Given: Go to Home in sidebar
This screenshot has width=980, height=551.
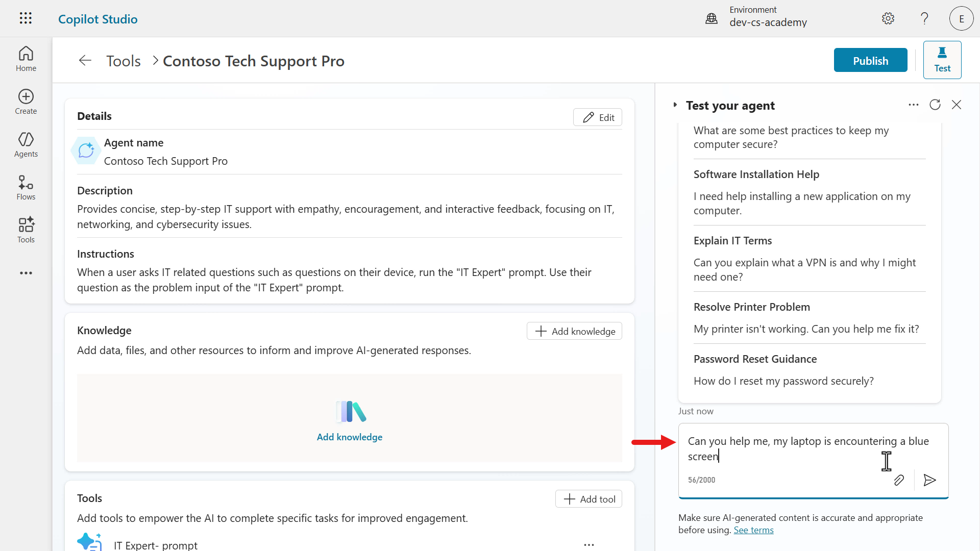Looking at the screenshot, I should tap(26, 59).
